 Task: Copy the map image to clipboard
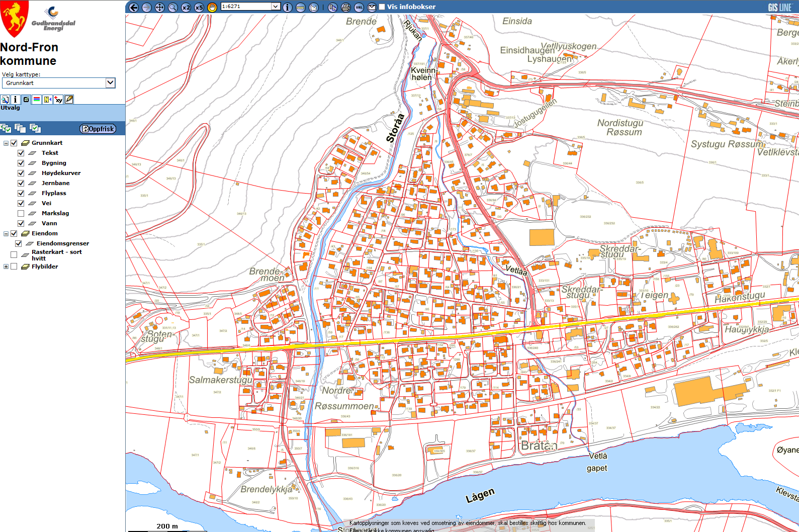tap(332, 7)
